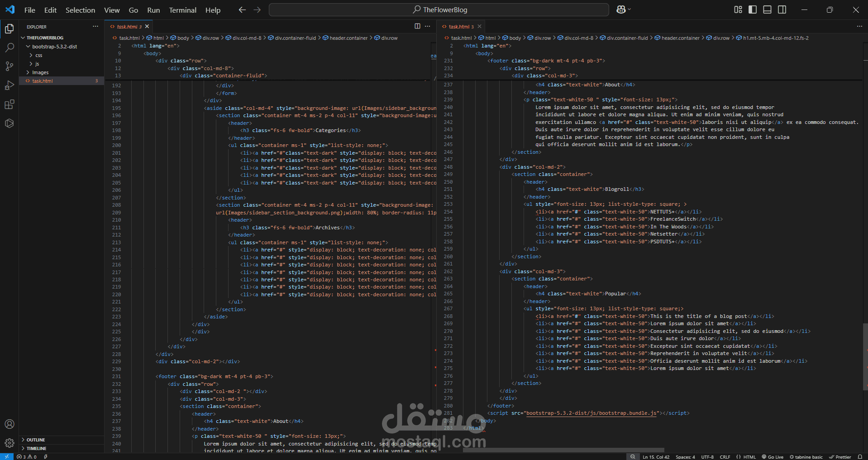The height and width of the screenshot is (460, 868).
Task: Split the left editor with split icon
Action: coord(417,26)
